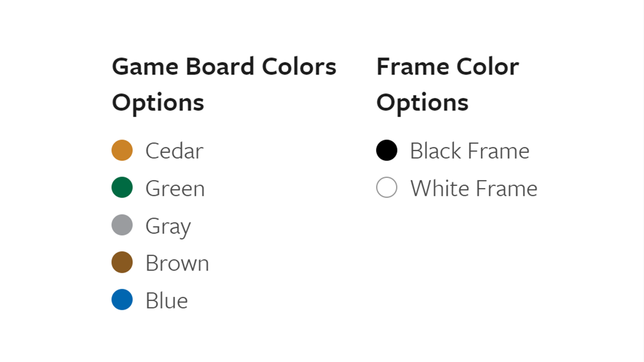Click the Cedar text label
644x362 pixels.
175,151
